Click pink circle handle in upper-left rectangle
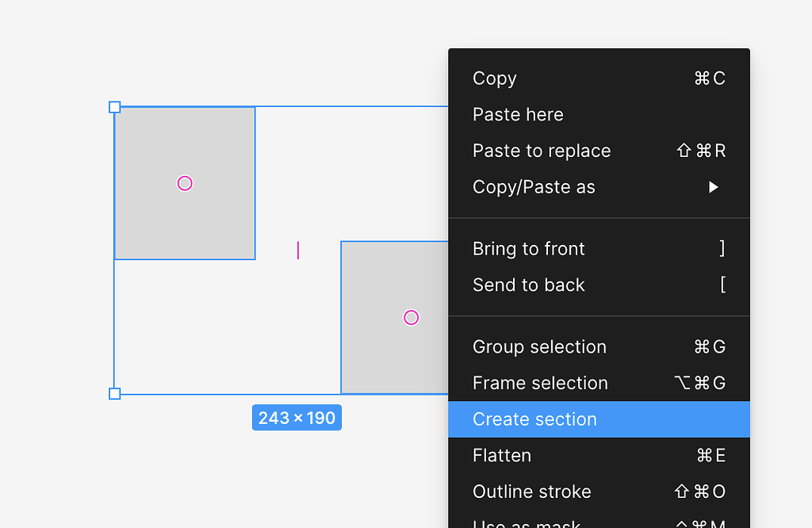 [x=185, y=184]
